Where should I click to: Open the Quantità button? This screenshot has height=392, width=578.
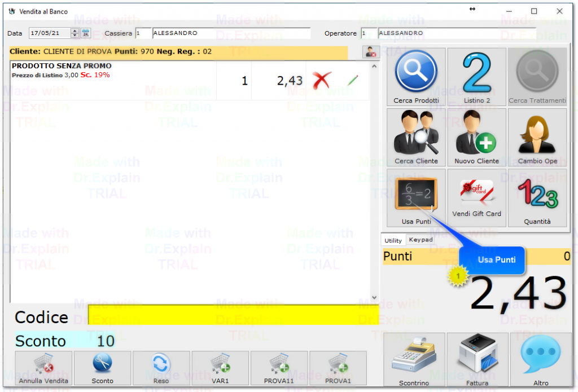pyautogui.click(x=537, y=197)
